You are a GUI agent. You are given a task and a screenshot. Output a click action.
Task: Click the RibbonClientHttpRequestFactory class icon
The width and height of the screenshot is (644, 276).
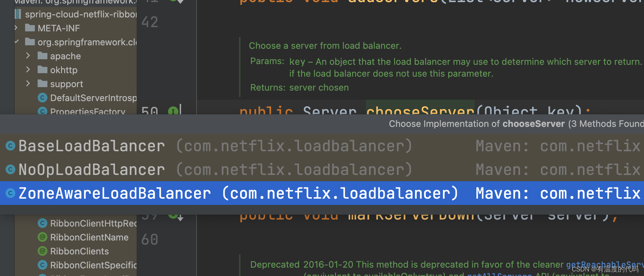(42, 223)
